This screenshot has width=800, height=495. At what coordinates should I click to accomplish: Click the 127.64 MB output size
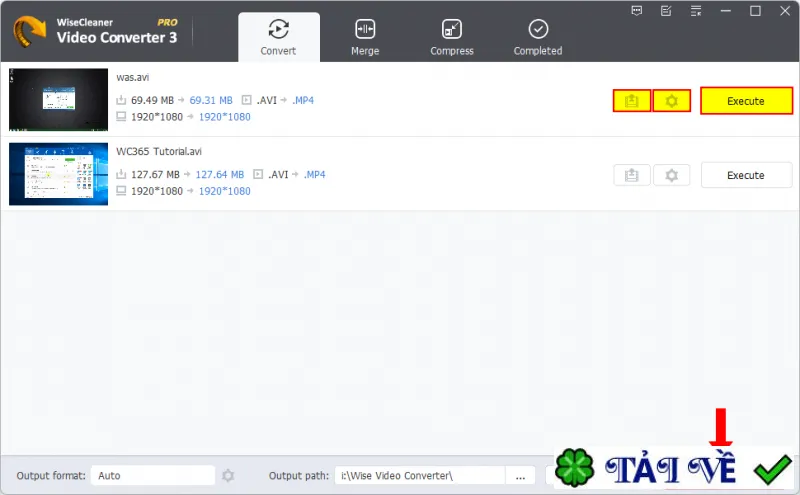tap(220, 175)
